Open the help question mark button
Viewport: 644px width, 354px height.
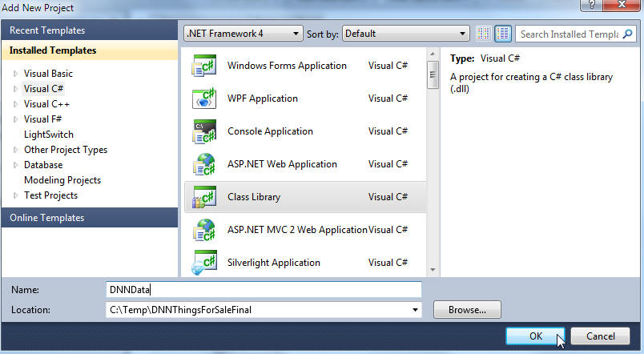[x=591, y=5]
